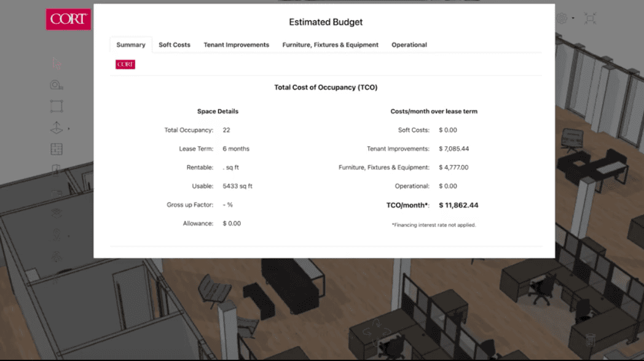Select the $ 4,777.00 furniture amount
The width and height of the screenshot is (644, 361).
[x=454, y=168]
